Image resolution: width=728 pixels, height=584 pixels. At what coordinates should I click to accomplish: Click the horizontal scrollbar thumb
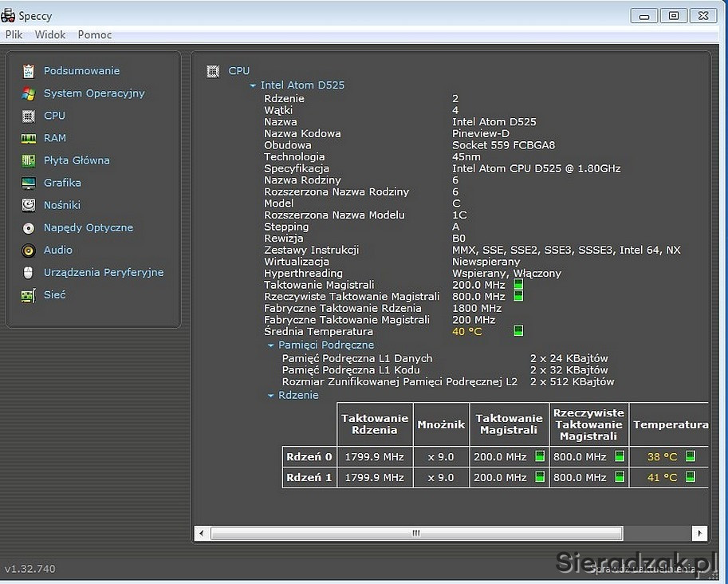(416, 533)
